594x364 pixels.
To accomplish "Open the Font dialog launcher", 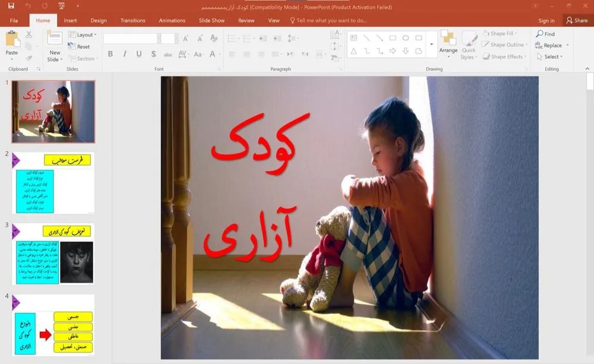I will [219, 69].
